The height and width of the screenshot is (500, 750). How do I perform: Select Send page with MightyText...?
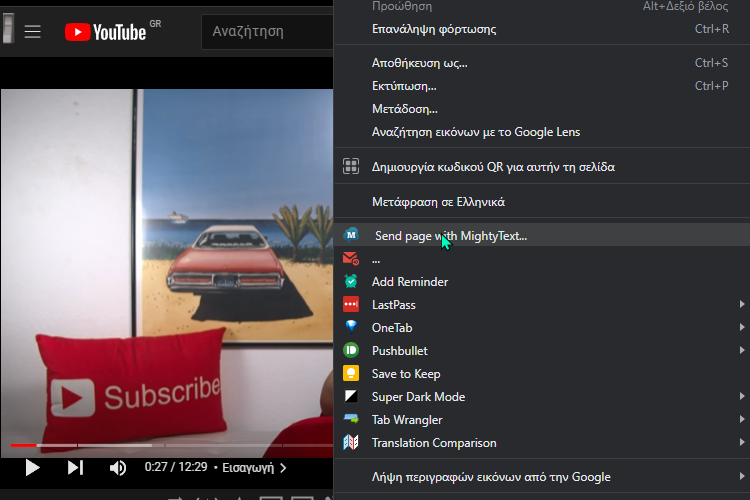tap(541, 235)
